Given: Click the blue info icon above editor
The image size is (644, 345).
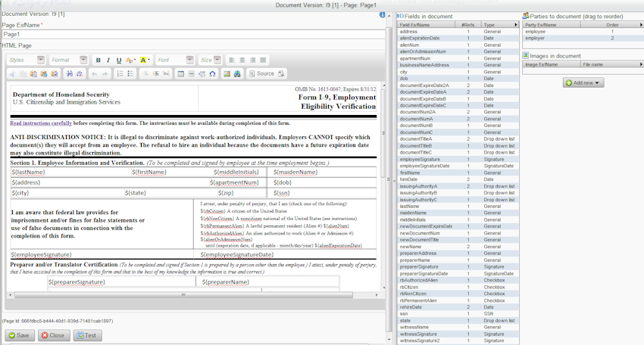Looking at the screenshot, I should pos(382,15).
